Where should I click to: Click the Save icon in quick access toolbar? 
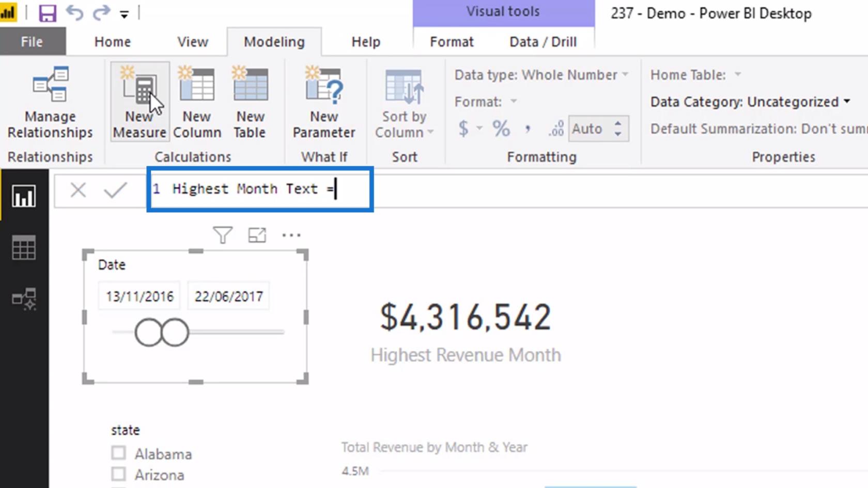coord(47,13)
